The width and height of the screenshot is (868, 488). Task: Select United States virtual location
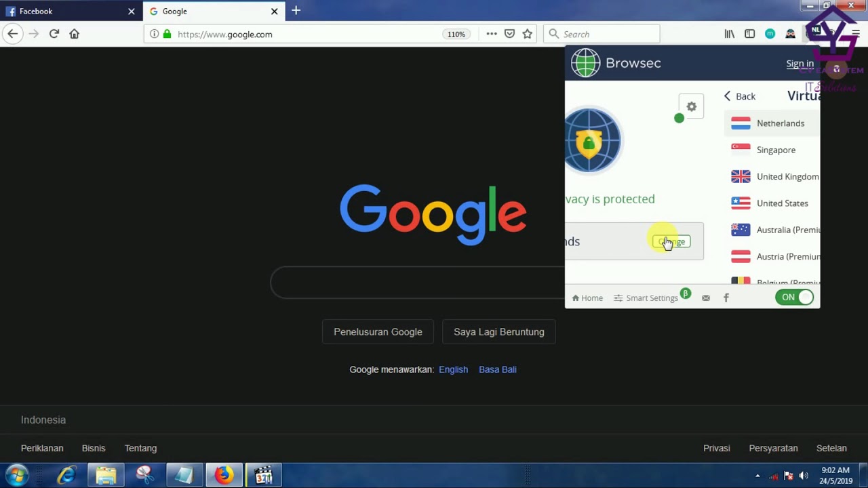(x=773, y=203)
